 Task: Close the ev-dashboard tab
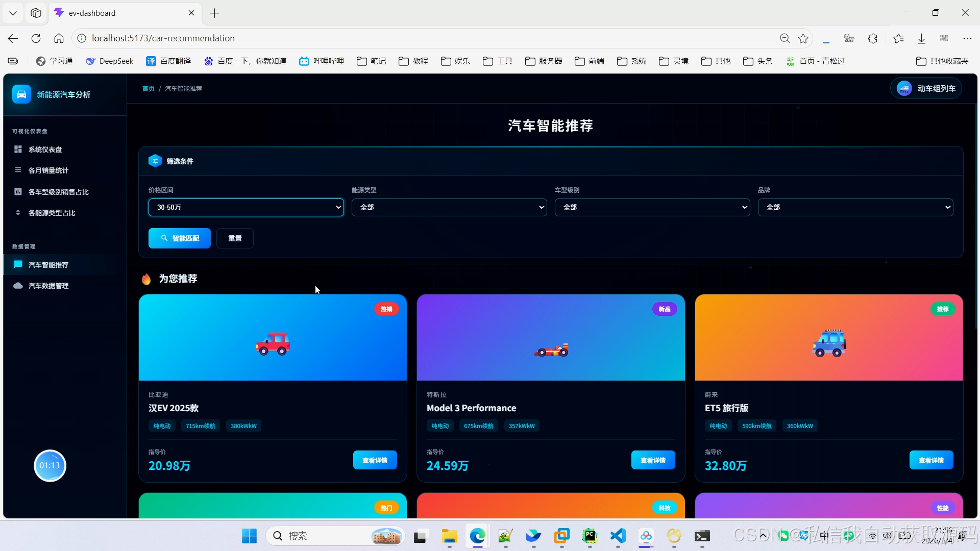point(191,13)
